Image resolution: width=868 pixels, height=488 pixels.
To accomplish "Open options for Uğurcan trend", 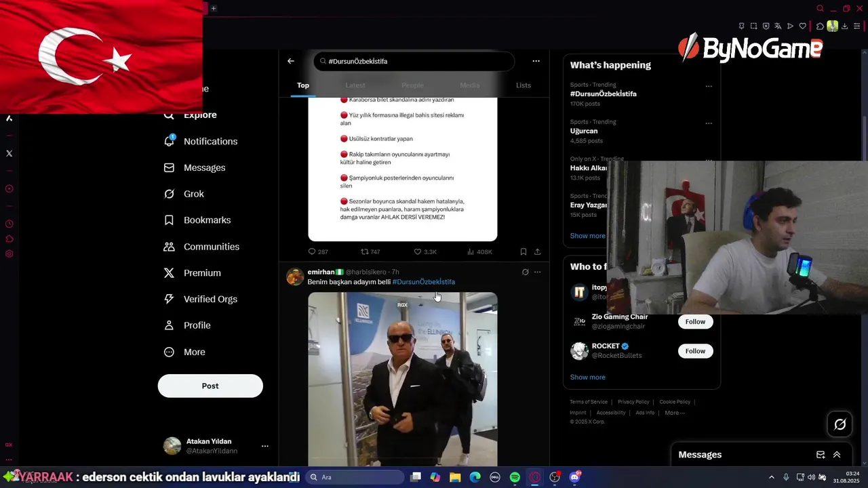I will 709,123.
